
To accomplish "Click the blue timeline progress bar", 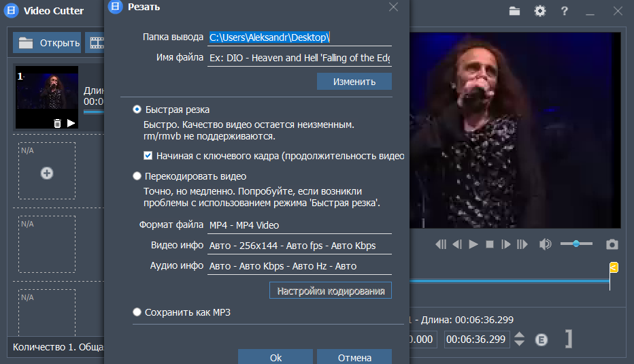I will click(510, 281).
